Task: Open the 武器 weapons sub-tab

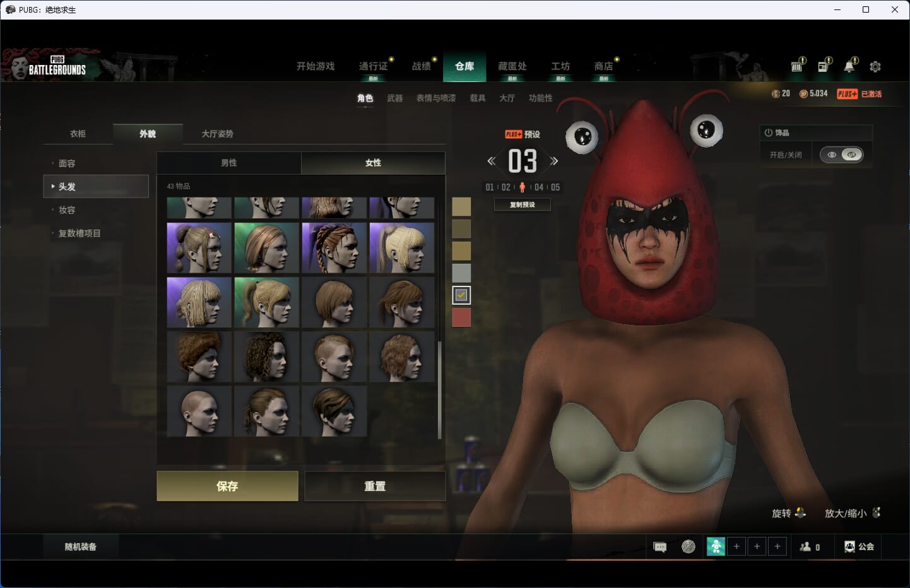Action: click(x=395, y=98)
